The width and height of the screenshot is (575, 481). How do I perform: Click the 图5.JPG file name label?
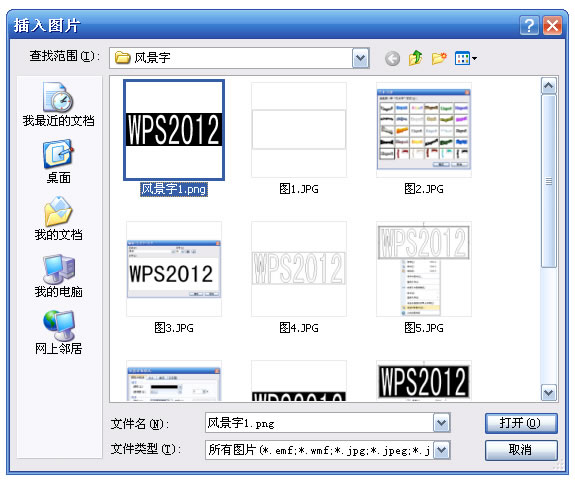424,328
